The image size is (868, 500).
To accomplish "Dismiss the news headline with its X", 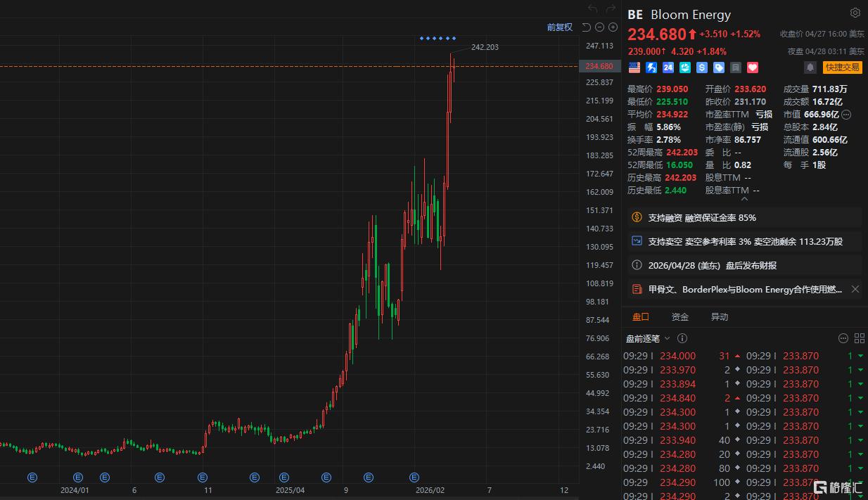I will (x=855, y=289).
